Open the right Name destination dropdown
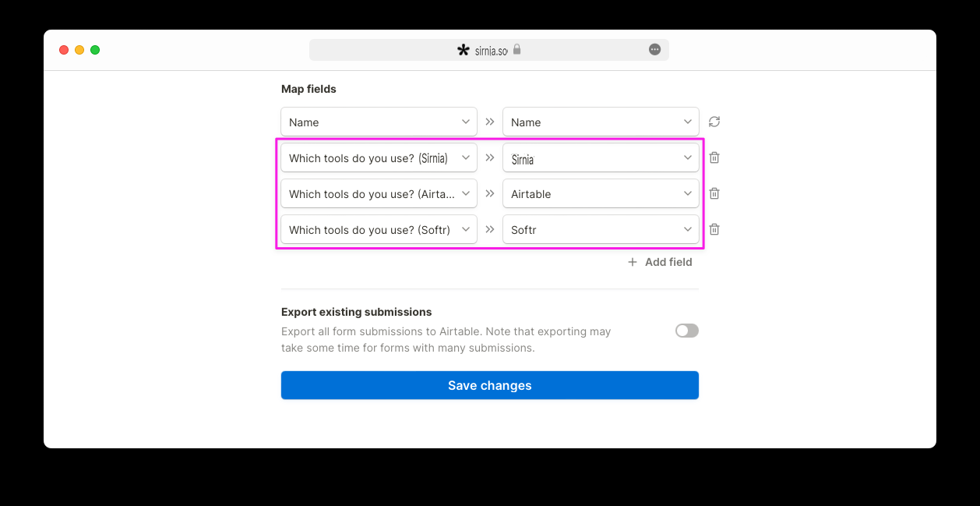Screen dimensions: 980x506 (601, 122)
